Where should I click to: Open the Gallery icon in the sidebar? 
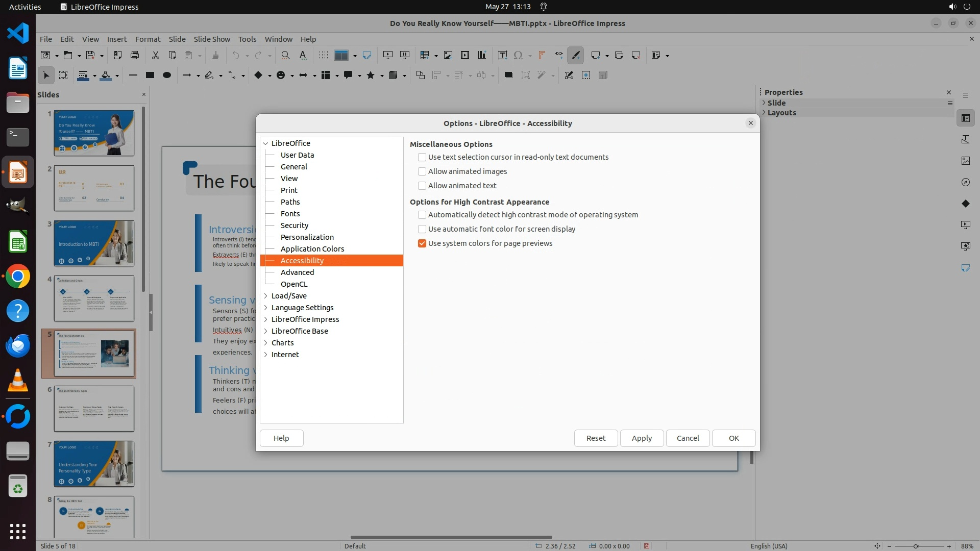[965, 161]
